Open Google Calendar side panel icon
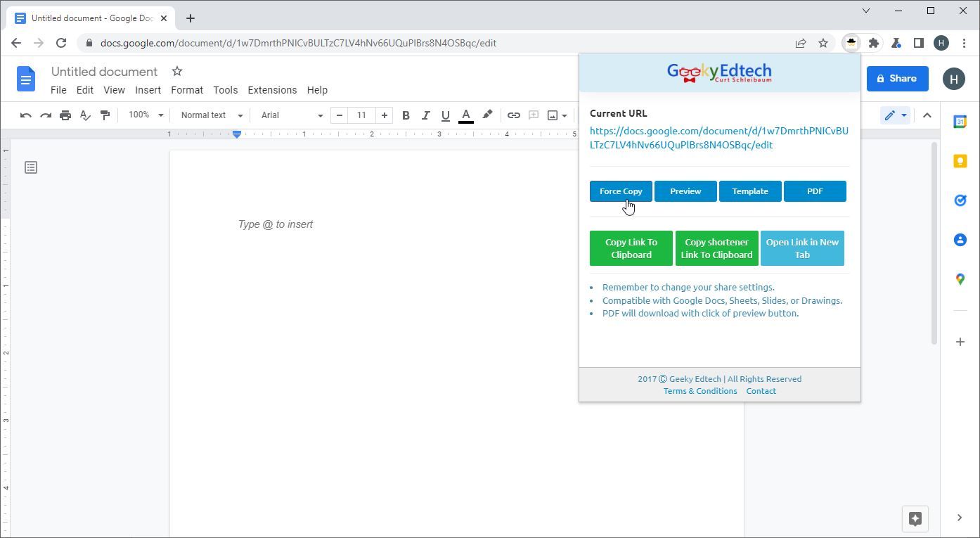This screenshot has width=980, height=538. coord(960,122)
